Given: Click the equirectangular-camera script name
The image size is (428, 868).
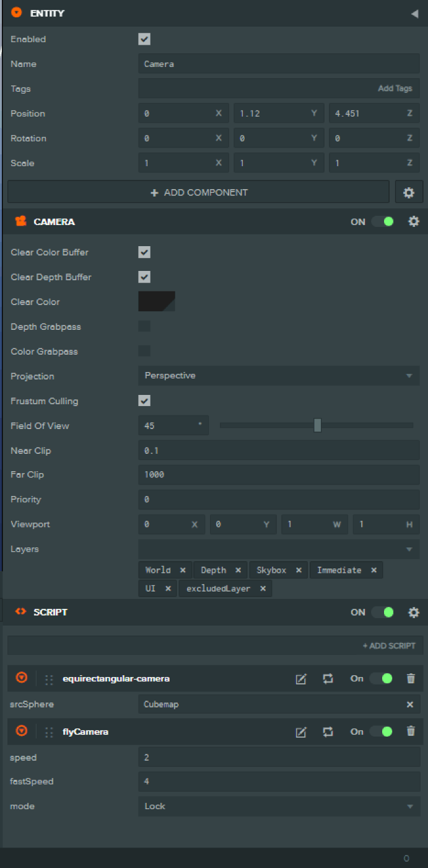Looking at the screenshot, I should tap(116, 679).
